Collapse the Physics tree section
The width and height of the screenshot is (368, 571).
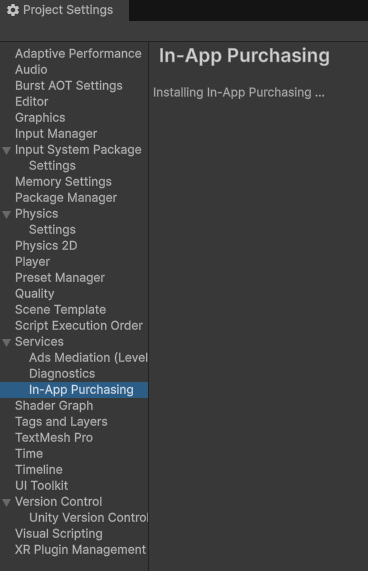[7, 214]
